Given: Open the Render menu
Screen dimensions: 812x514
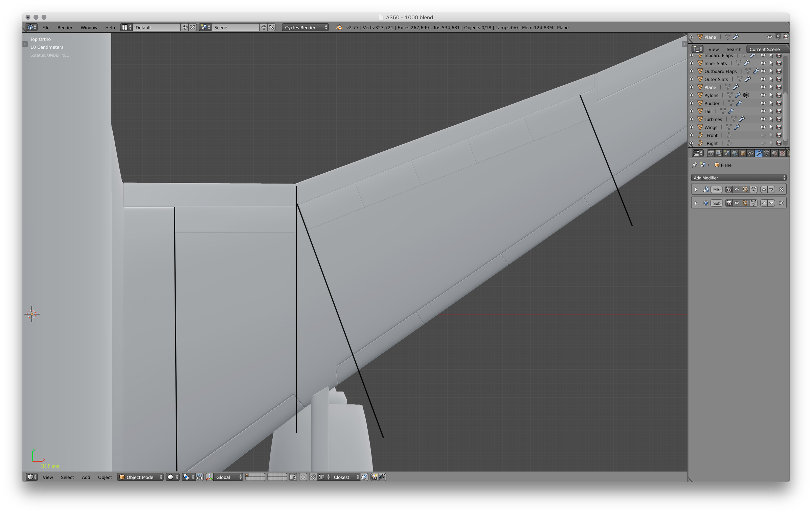Looking at the screenshot, I should (65, 27).
